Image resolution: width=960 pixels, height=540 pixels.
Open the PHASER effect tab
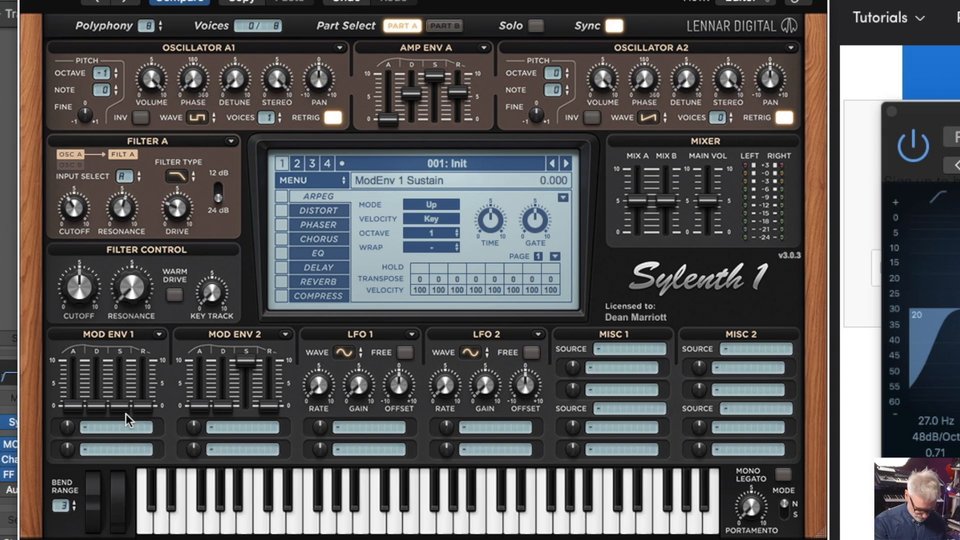[x=318, y=225]
